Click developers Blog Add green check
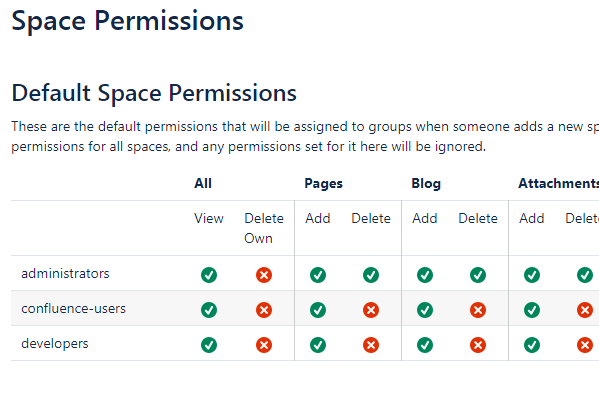This screenshot has width=599, height=401. coord(425,345)
